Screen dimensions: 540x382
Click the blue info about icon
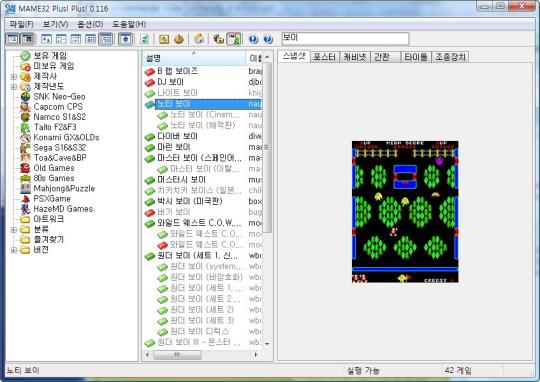253,39
